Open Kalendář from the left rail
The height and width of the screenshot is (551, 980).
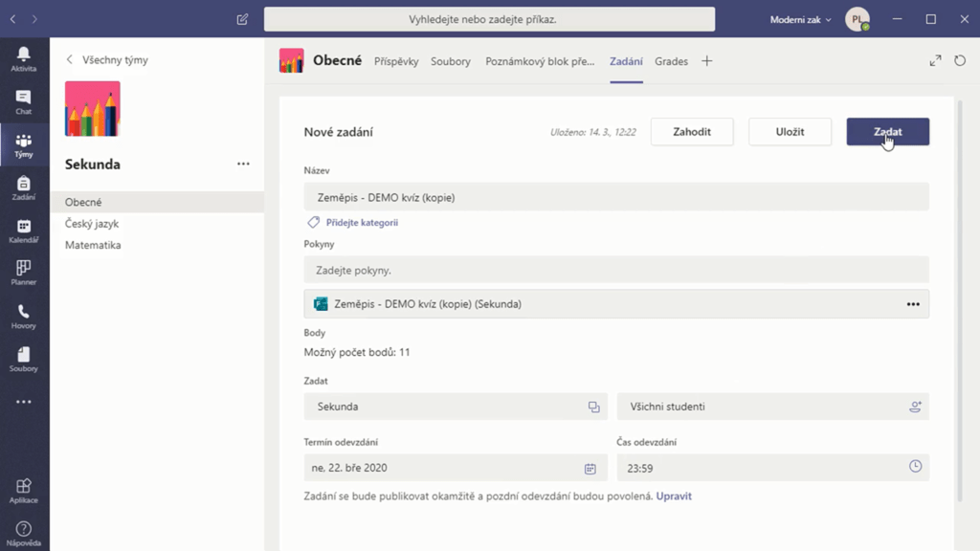(x=24, y=231)
